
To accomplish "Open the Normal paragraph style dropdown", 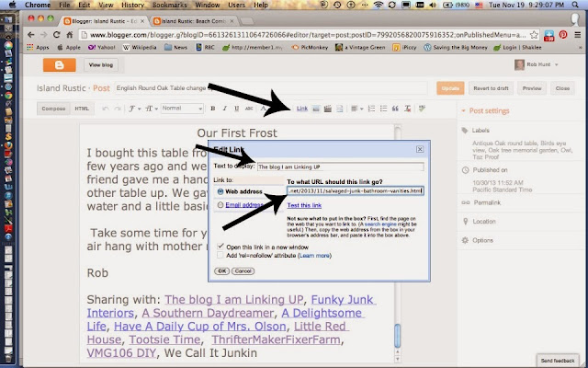I will pyautogui.click(x=182, y=109).
